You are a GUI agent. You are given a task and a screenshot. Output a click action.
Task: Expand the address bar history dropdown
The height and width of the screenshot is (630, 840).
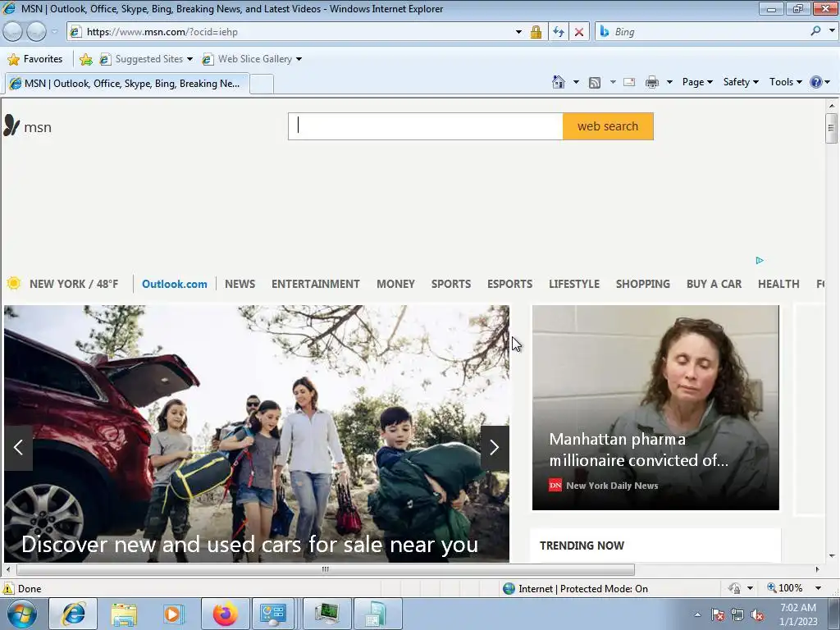point(518,32)
